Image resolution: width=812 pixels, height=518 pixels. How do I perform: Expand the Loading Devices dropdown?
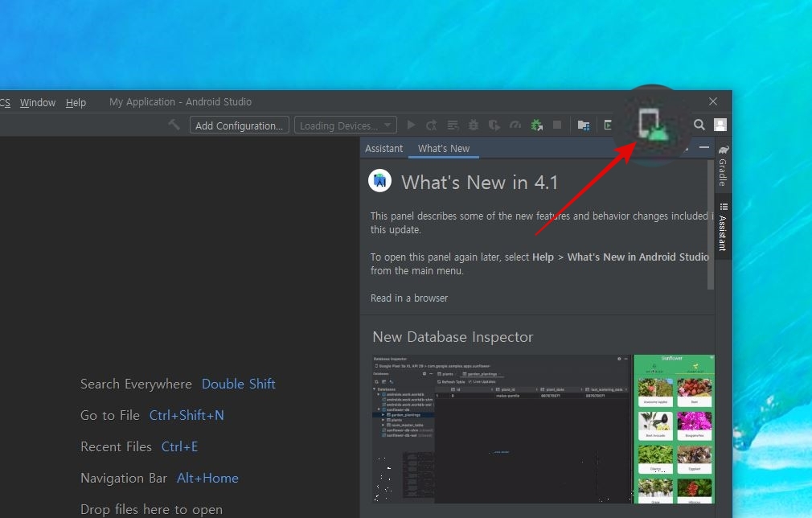coord(346,125)
